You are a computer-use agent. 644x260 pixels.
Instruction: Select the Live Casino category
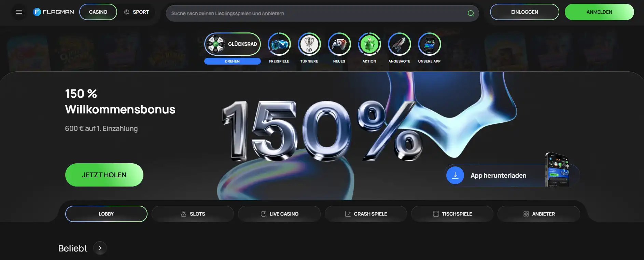279,214
